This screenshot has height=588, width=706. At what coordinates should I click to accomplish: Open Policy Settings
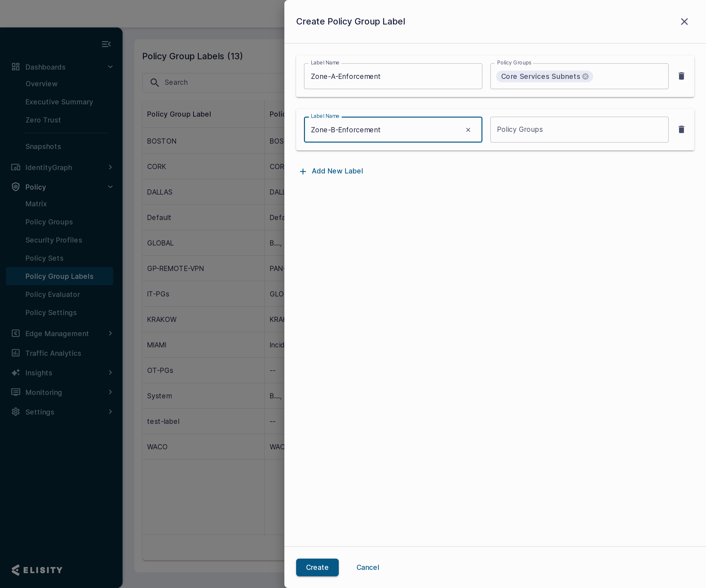coord(51,313)
